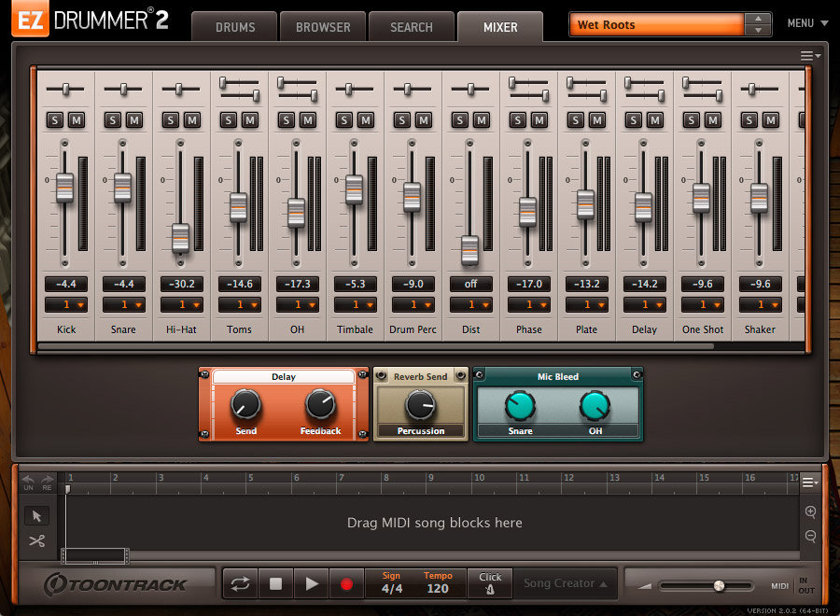This screenshot has height=616, width=840.
Task: Enable loop playback with the loop icon
Action: pos(241,583)
